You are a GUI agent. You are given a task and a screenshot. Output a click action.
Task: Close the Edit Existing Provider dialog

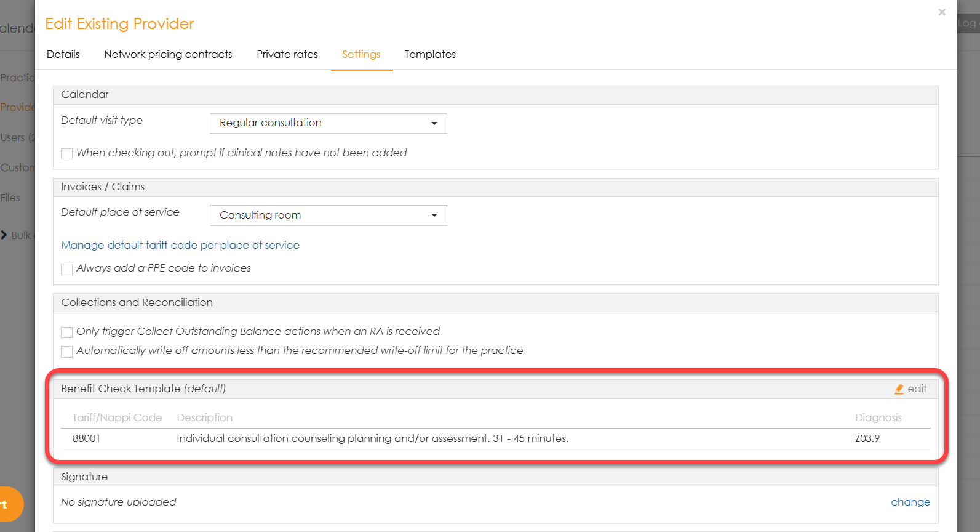(x=941, y=12)
